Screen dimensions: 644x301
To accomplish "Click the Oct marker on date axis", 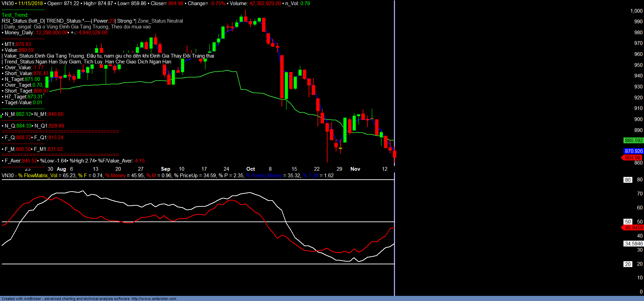I will (250, 169).
